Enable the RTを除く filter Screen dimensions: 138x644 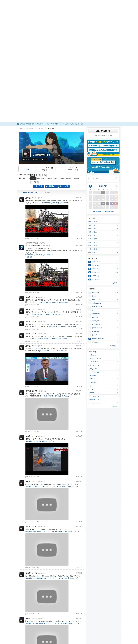point(69,178)
